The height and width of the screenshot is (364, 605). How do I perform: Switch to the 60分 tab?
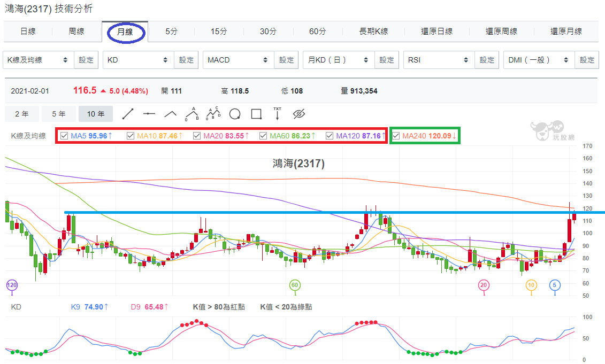[318, 32]
